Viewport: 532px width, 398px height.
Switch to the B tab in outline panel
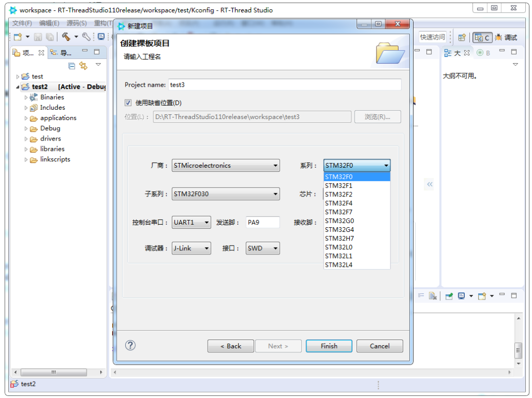[483, 53]
